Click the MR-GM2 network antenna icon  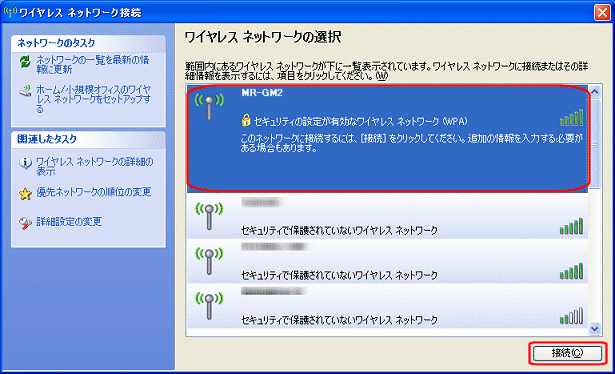pyautogui.click(x=209, y=107)
